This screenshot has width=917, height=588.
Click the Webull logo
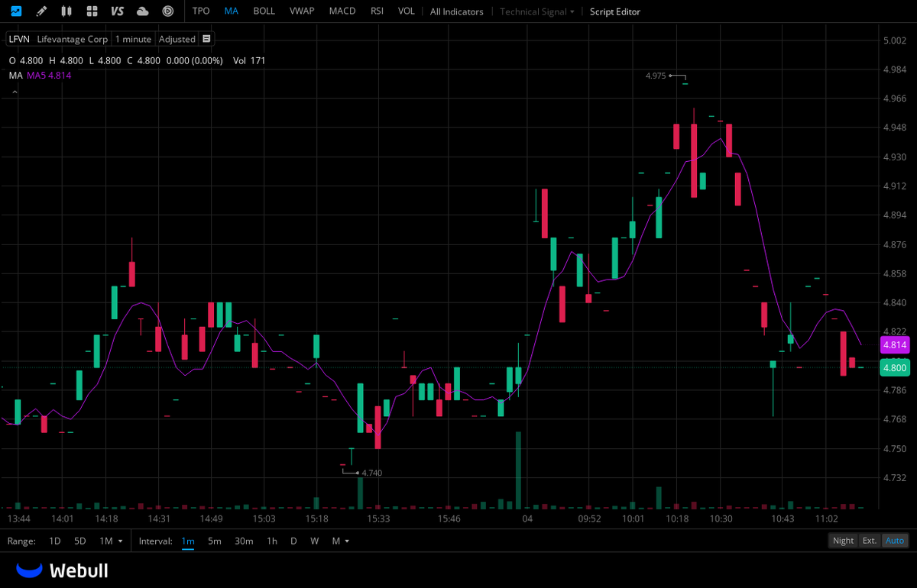pos(63,570)
